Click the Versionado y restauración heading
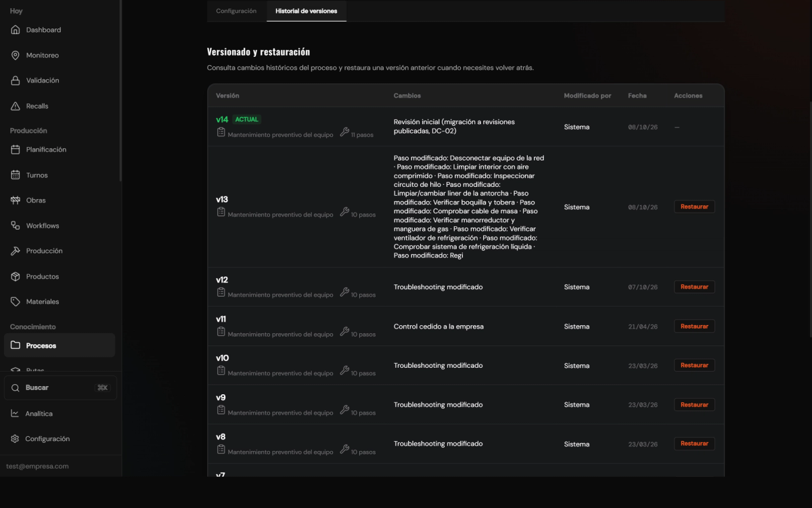The image size is (812, 508). pyautogui.click(x=258, y=51)
